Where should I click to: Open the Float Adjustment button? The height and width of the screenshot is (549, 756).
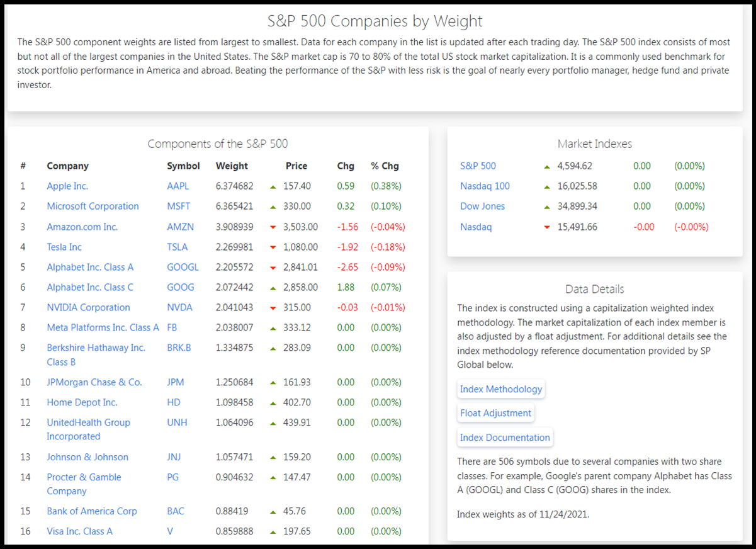pos(495,413)
